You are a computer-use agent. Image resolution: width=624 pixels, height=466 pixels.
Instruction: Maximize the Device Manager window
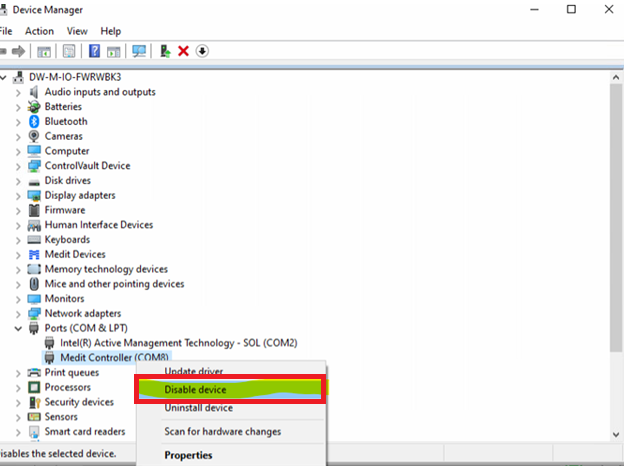click(x=571, y=9)
